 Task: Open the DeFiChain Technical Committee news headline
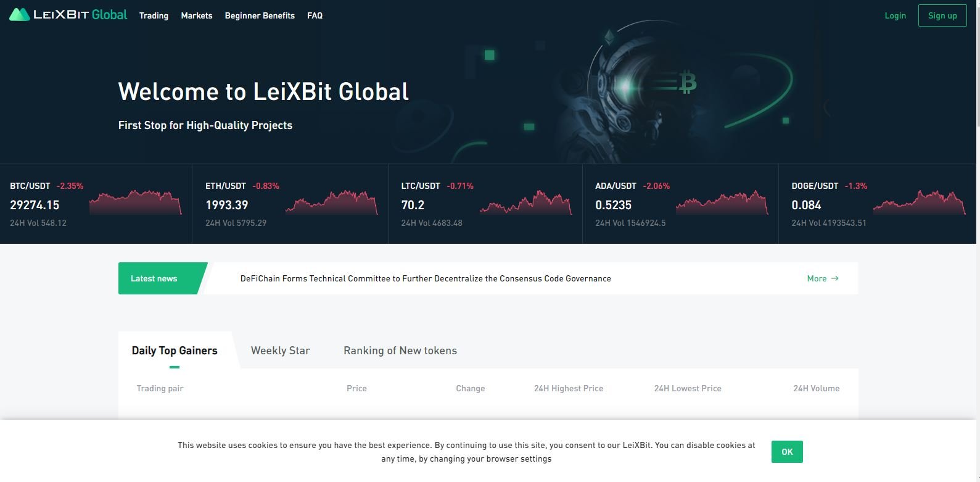426,278
